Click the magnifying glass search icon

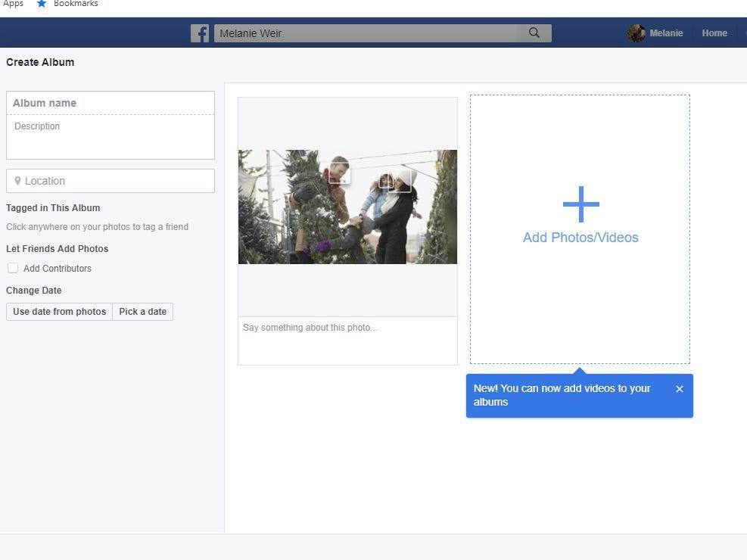[x=534, y=33]
